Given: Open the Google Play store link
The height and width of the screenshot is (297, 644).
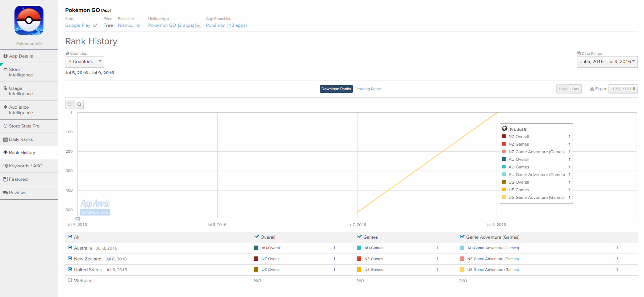Looking at the screenshot, I should (78, 25).
